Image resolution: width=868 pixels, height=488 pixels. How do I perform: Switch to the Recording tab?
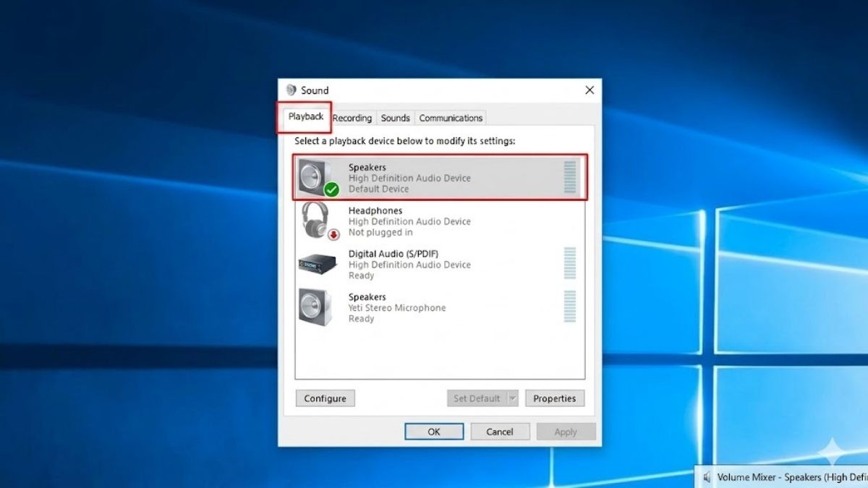[x=352, y=118]
